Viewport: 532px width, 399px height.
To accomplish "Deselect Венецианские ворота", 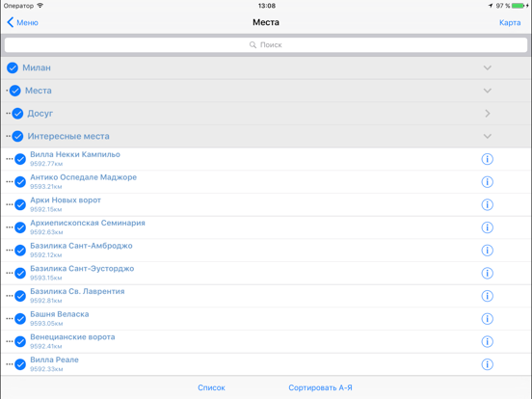I will [x=20, y=341].
